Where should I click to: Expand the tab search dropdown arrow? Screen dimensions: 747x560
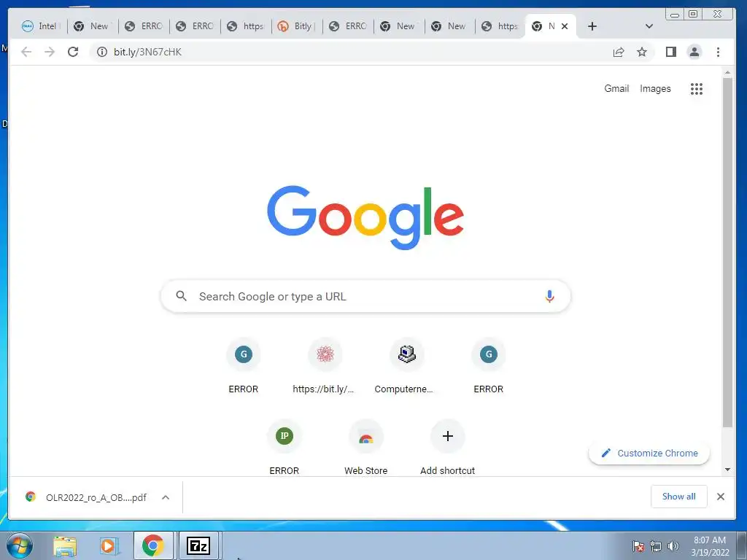[x=649, y=26]
